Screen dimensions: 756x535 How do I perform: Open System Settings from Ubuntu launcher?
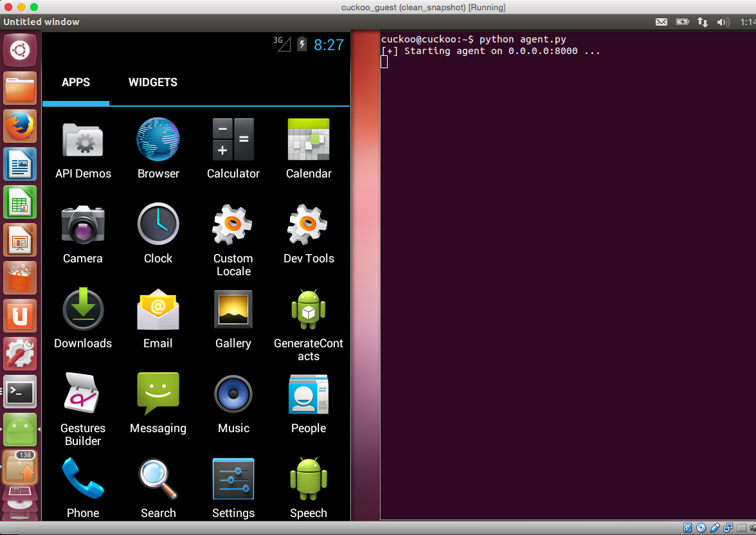tap(20, 354)
